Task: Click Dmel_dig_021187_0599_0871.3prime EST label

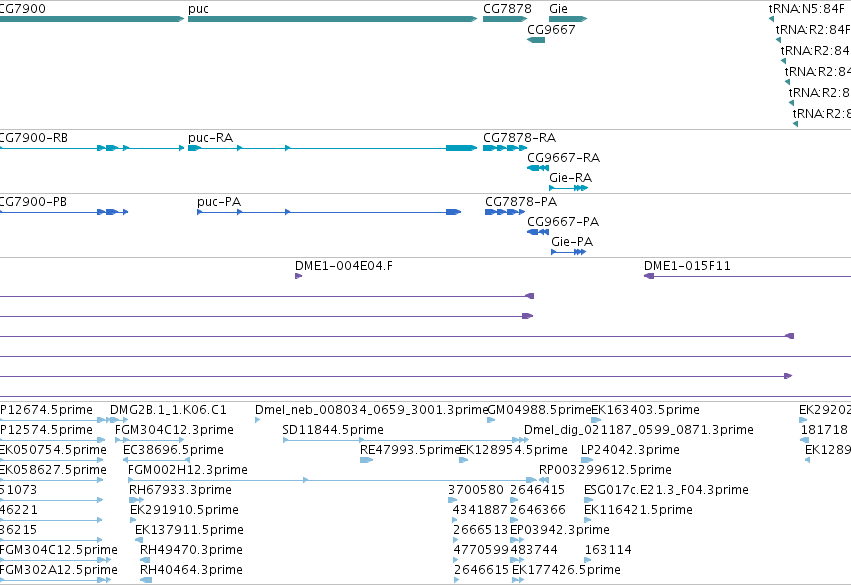Action: click(639, 430)
